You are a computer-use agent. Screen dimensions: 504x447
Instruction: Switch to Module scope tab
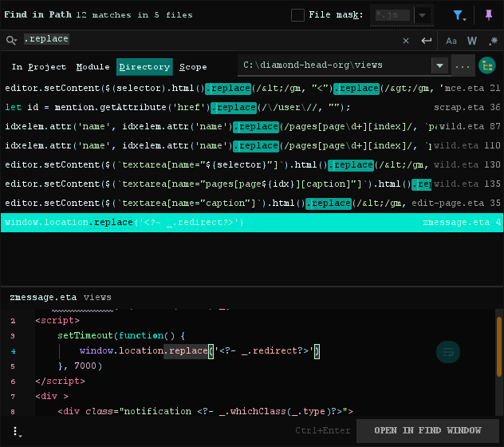93,67
